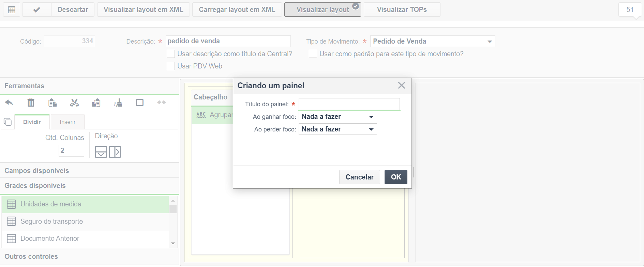
Task: Click the grid icon for Unidades de medida
Action: [x=12, y=204]
